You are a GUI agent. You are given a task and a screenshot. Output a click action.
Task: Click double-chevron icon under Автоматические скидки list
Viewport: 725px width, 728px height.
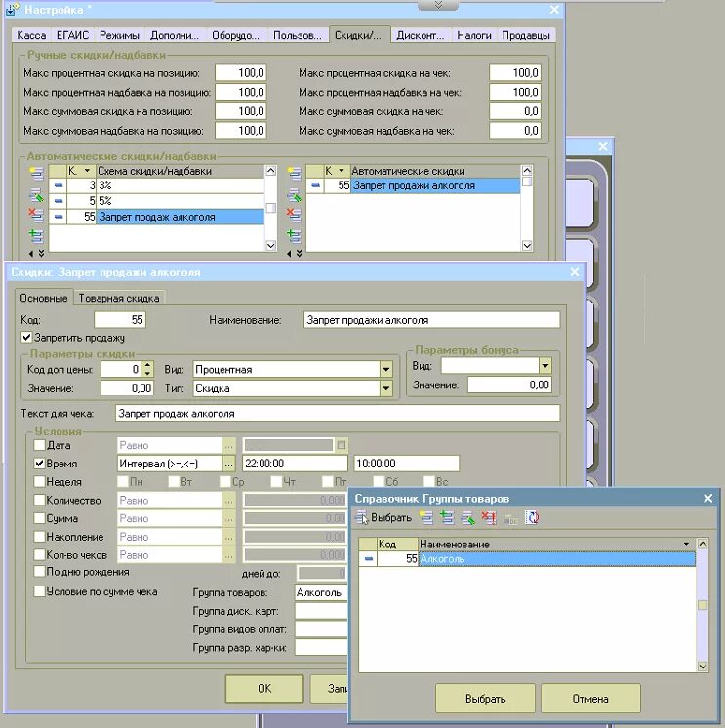coord(299,254)
